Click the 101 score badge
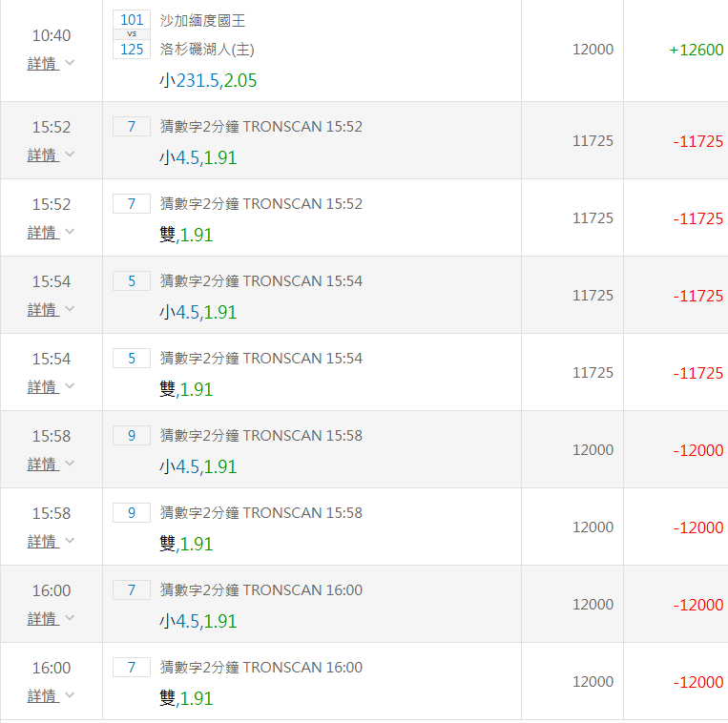 tap(132, 20)
